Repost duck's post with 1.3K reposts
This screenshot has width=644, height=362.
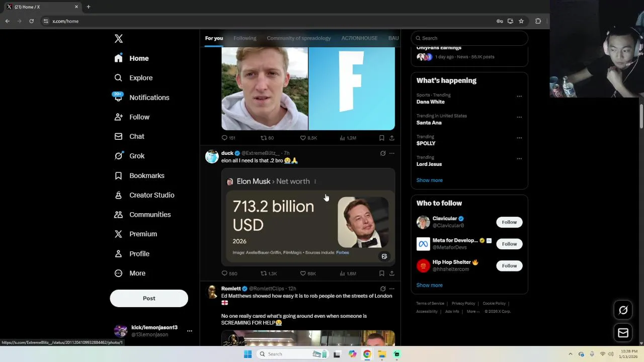point(269,274)
